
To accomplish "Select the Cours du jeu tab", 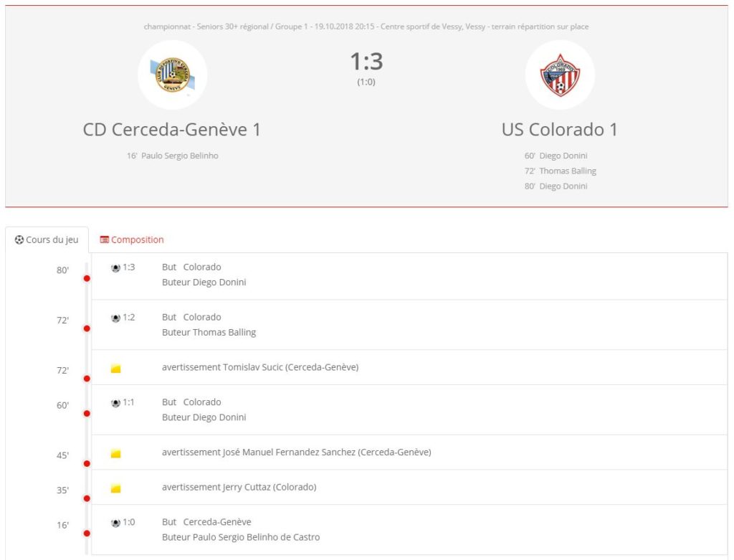I will click(47, 239).
